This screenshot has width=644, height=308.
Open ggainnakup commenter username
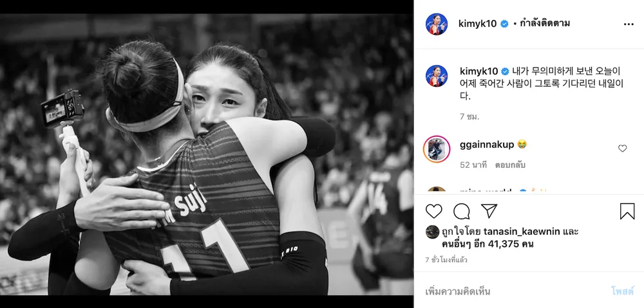pos(487,145)
